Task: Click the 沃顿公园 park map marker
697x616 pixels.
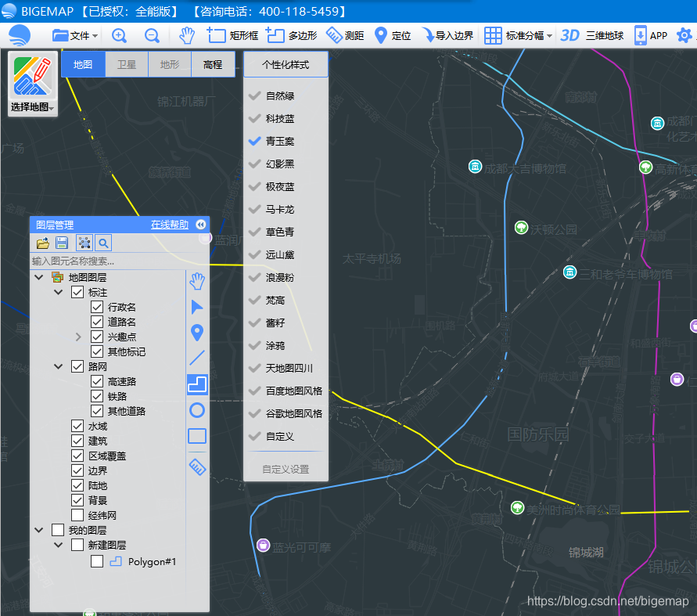Action: coord(521,227)
